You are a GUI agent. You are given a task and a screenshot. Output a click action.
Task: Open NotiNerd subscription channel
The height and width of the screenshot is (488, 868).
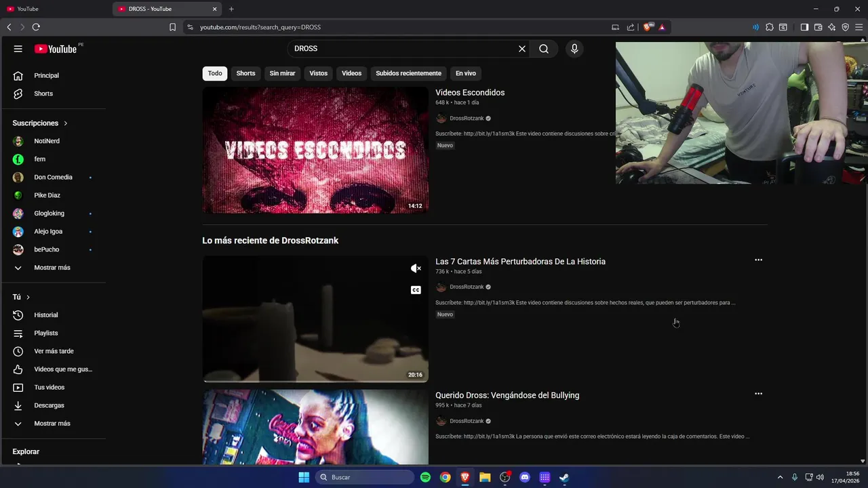click(x=53, y=141)
